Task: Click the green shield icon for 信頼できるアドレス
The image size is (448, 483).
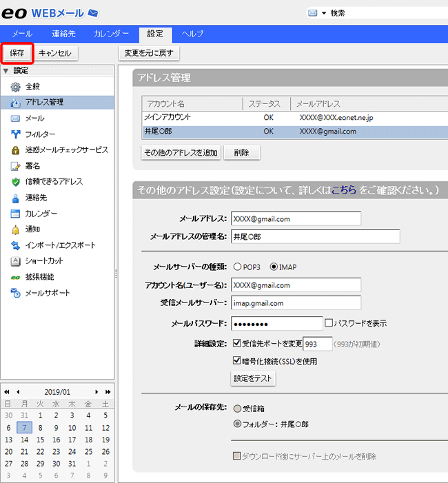Action: [x=15, y=182]
